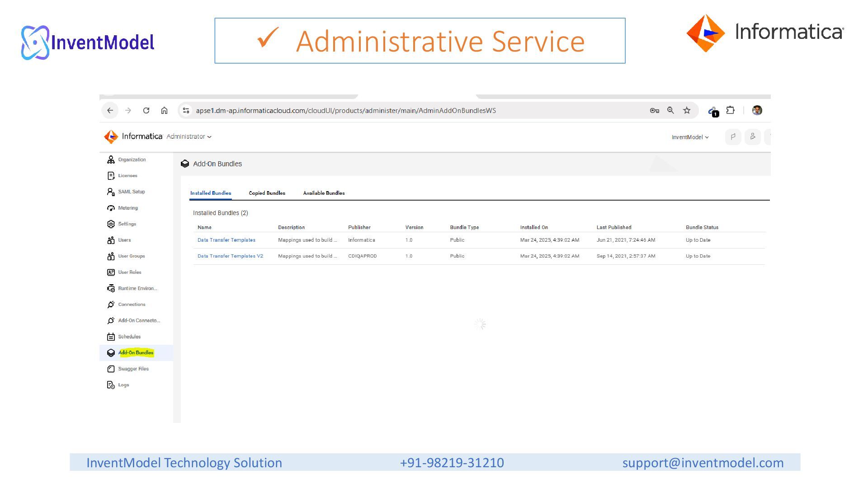Open the user profile icon in header
868x488 pixels.
tap(753, 136)
